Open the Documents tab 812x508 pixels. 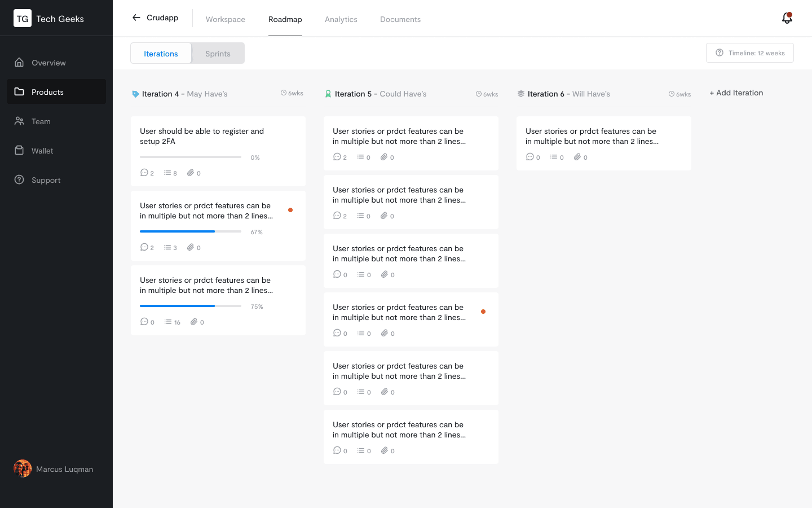pos(400,19)
